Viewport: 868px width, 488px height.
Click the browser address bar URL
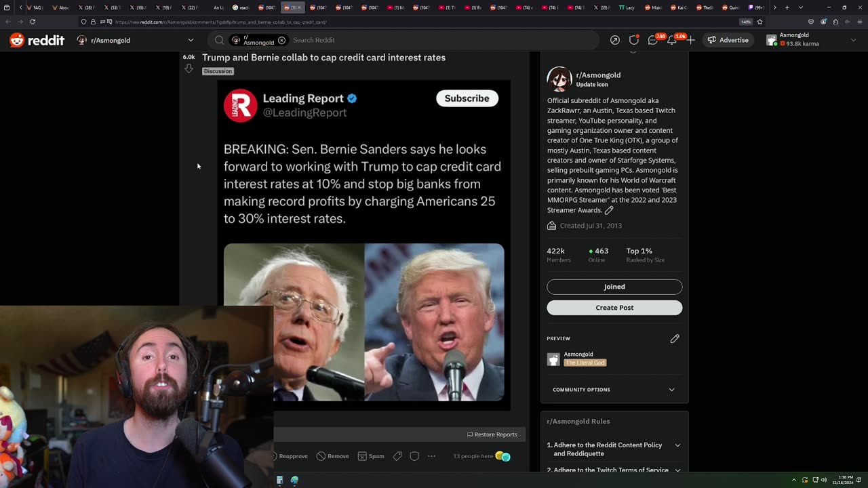click(x=221, y=22)
